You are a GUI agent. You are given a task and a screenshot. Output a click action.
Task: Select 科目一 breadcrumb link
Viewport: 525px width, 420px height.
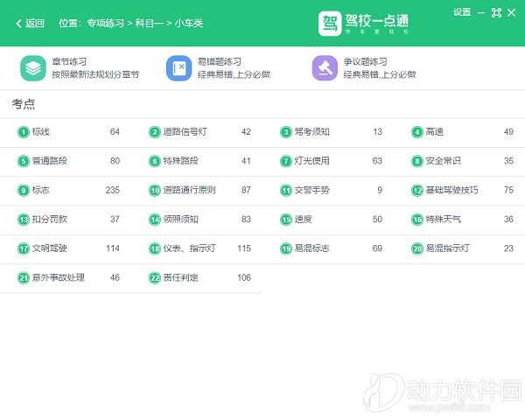(x=150, y=23)
